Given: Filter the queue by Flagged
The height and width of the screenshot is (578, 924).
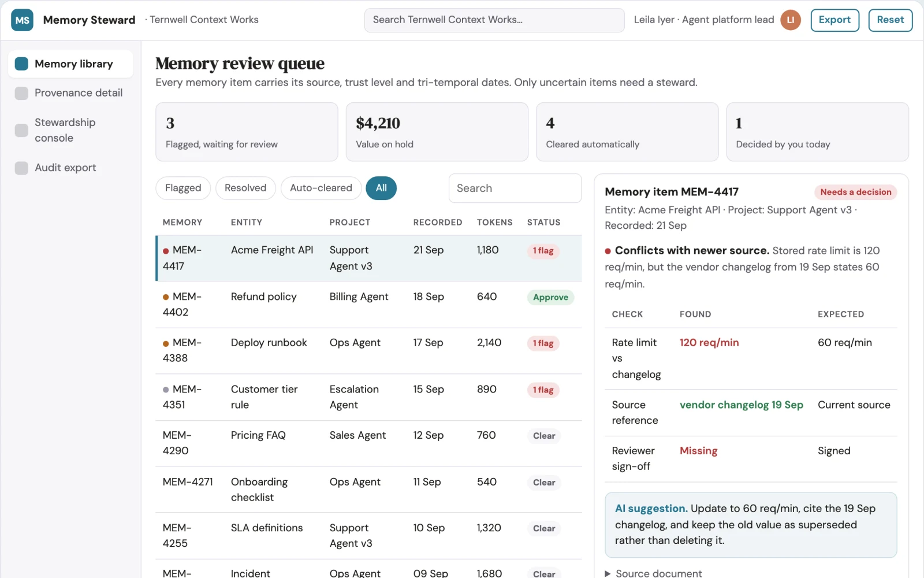Looking at the screenshot, I should pos(183,188).
